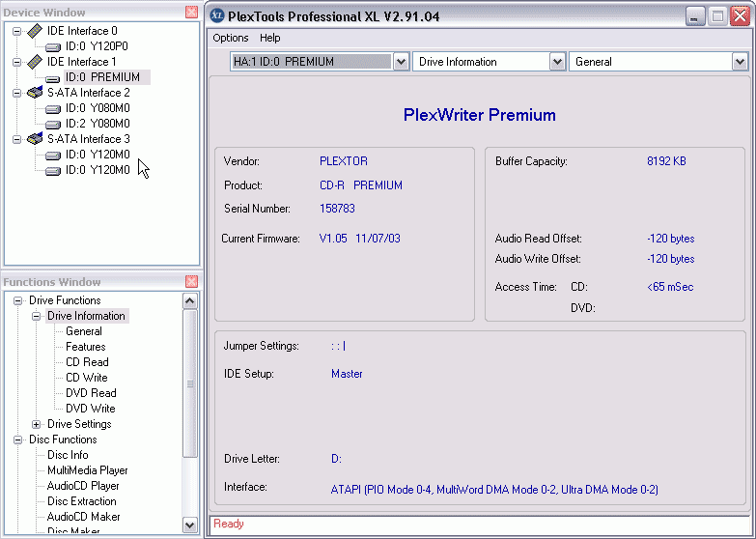The image size is (756, 539).
Task: Click drive icon next to ID:0 PREMIUM
Action: click(x=53, y=77)
